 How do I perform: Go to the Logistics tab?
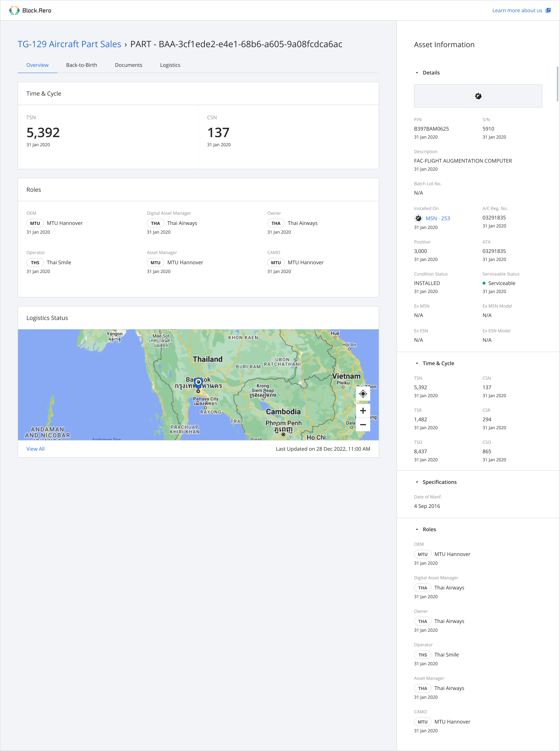click(170, 65)
